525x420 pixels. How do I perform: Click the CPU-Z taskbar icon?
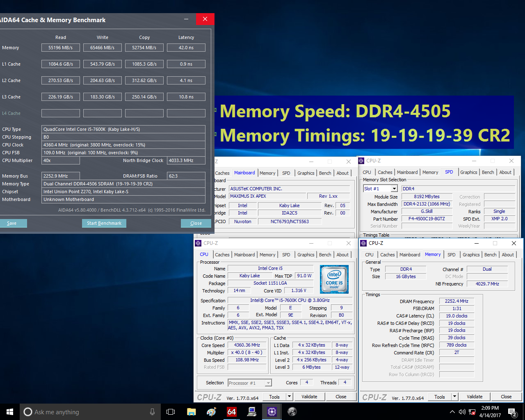272,412
